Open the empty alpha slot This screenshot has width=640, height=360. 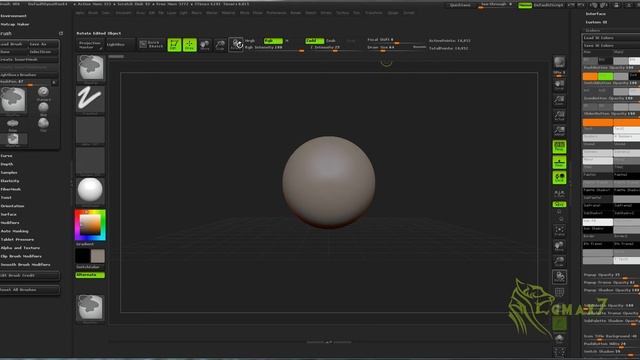(90, 130)
